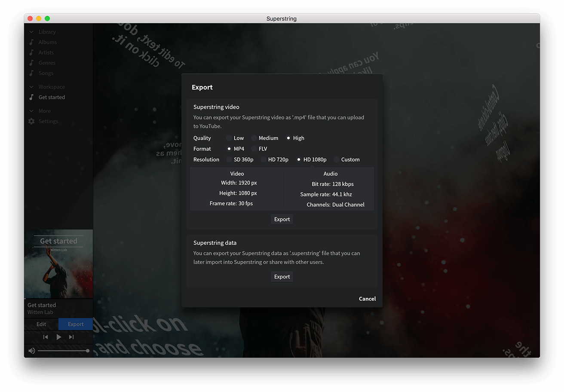Click the "Channels: Dual Channel" value
This screenshot has width=564, height=392.
click(335, 205)
